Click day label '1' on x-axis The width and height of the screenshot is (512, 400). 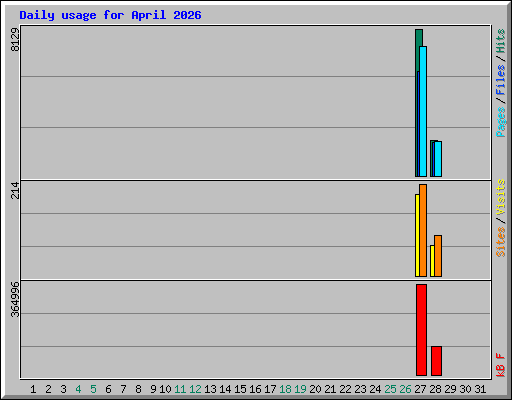tap(33, 389)
